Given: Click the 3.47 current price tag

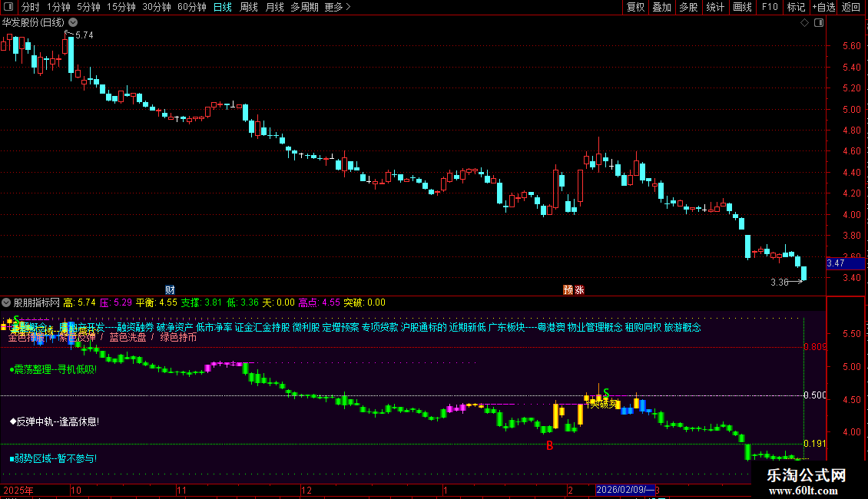Looking at the screenshot, I should (x=845, y=263).
